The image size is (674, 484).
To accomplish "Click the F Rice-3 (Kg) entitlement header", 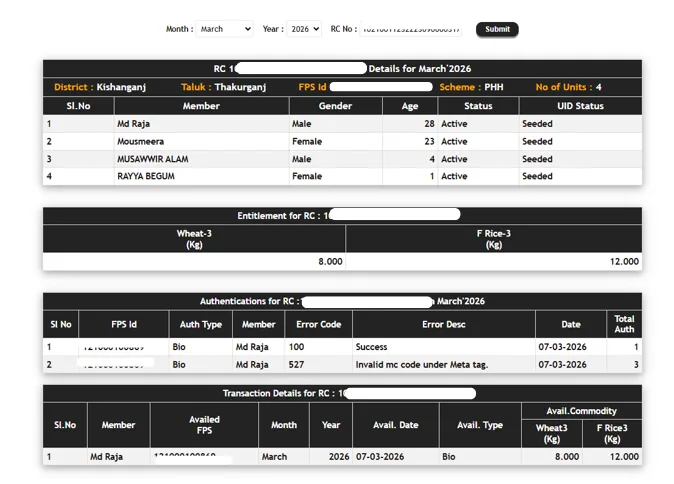I will (493, 239).
